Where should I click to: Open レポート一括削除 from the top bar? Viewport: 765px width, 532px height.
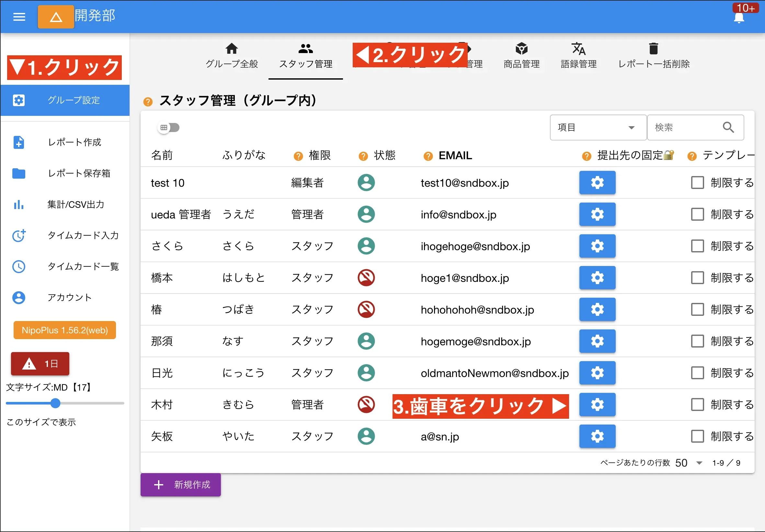pyautogui.click(x=653, y=55)
